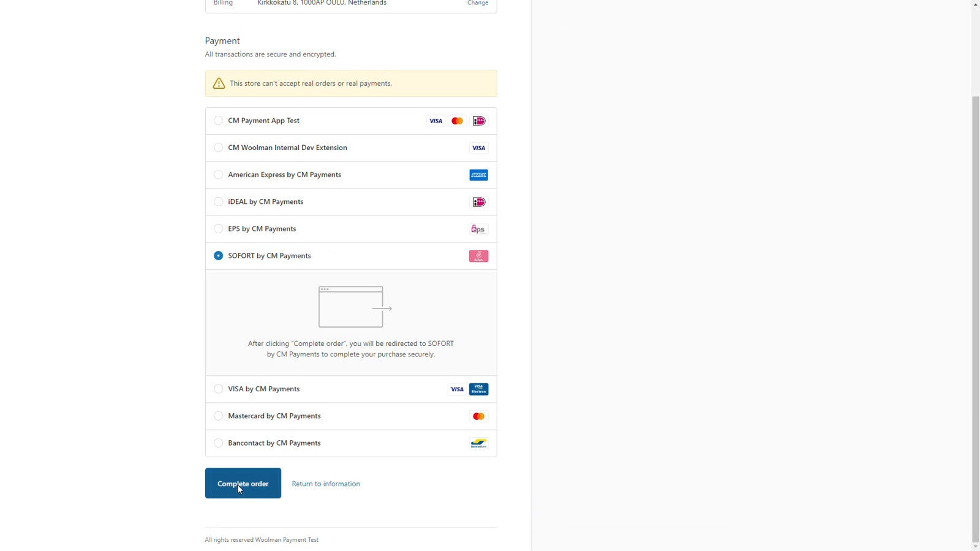The width and height of the screenshot is (980, 551).
Task: Click the scrollbar up arrow
Action: [x=976, y=4]
